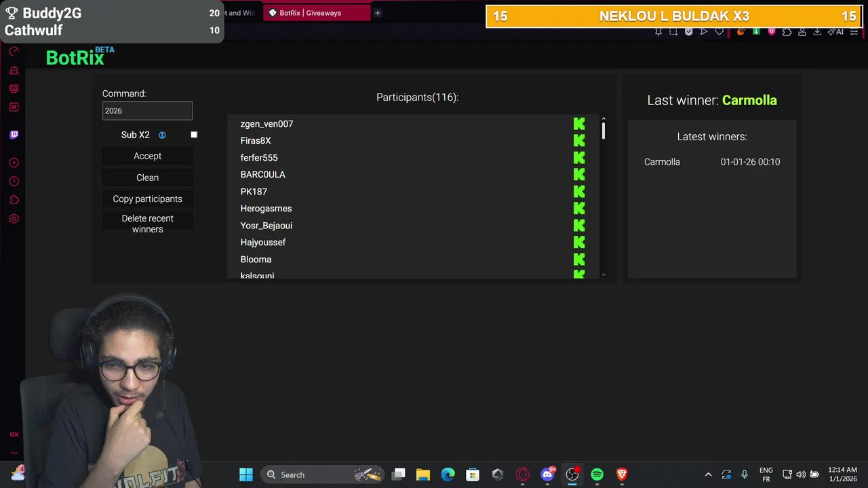This screenshot has width=868, height=488.
Task: Click the heart bookmark icon
Action: coord(719,32)
